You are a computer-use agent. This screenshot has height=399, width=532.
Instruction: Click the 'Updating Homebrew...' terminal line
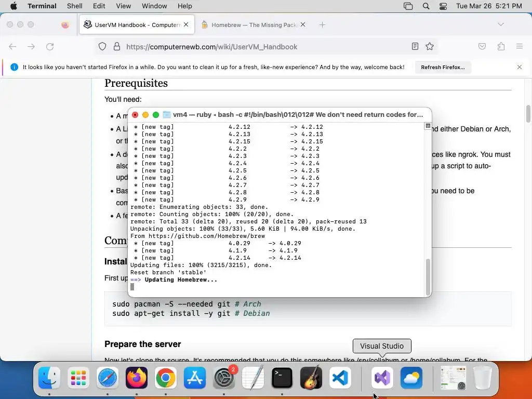click(x=174, y=280)
